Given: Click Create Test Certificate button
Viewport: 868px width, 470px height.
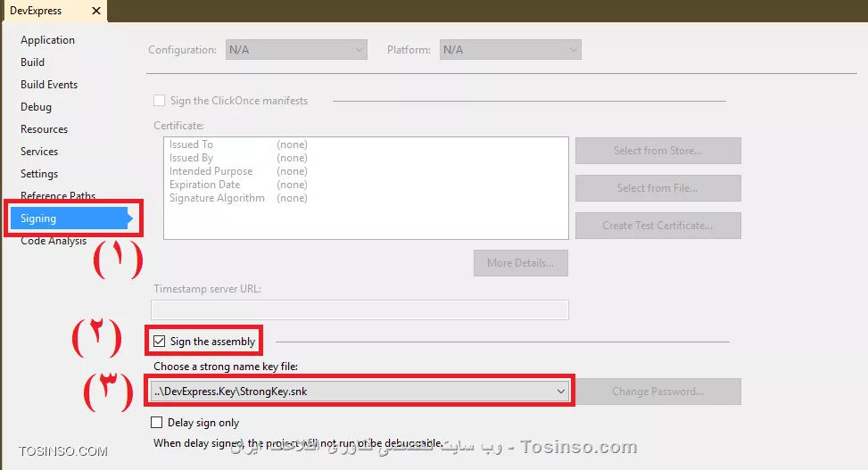Looking at the screenshot, I should click(x=658, y=226).
